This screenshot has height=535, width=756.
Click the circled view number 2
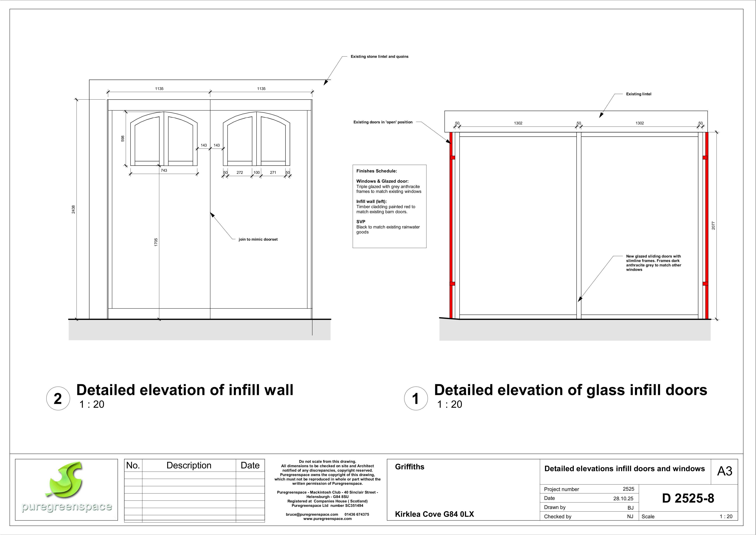[x=58, y=398]
